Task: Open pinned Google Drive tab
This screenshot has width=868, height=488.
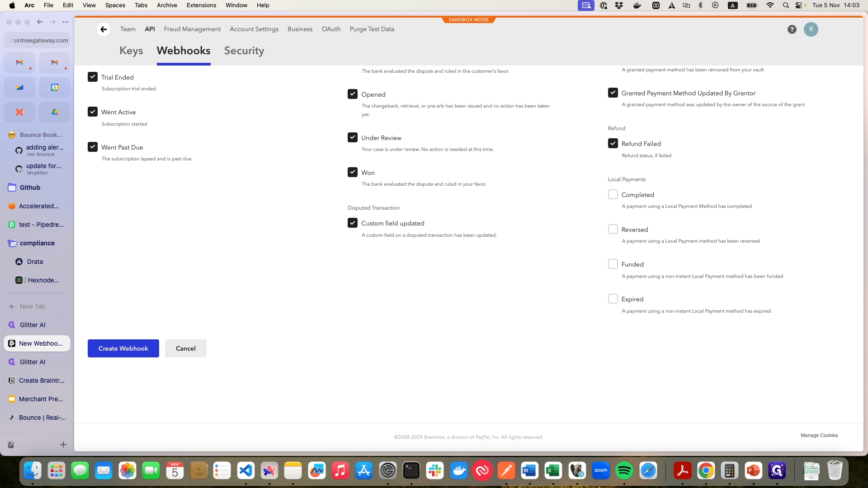Action: click(x=55, y=112)
